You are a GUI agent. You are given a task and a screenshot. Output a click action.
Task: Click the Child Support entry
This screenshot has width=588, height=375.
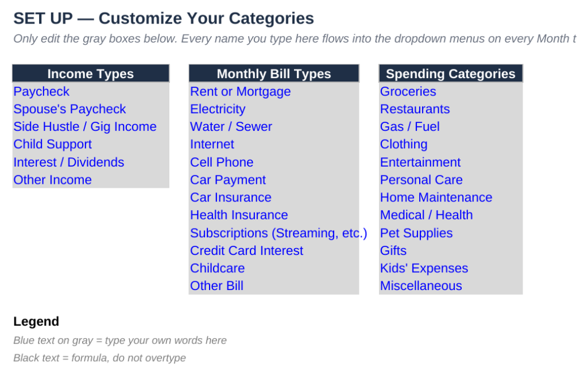pyautogui.click(x=91, y=144)
